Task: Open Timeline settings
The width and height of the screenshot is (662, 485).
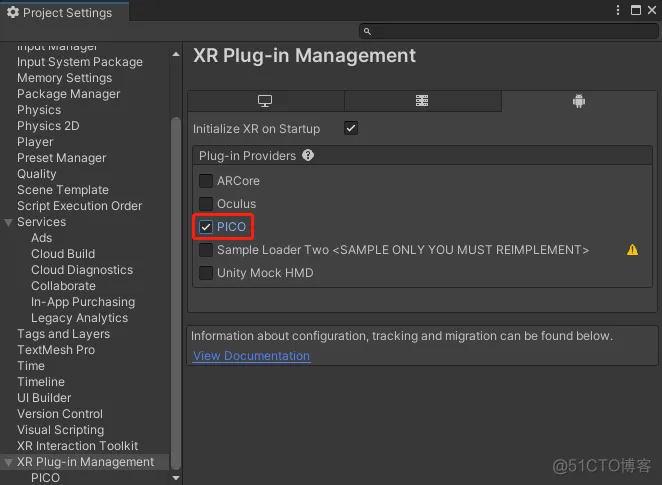Action: [41, 382]
